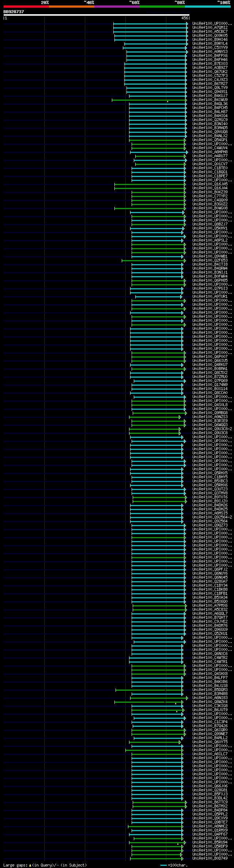This screenshot has width=234, height=868.
Task: Click the purple ~60% identity legend segment
Action: [x=117, y=7]
